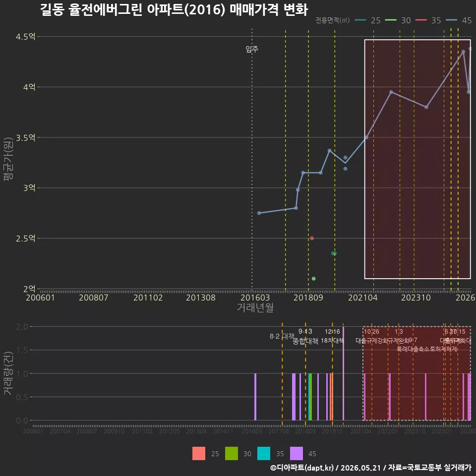Click the 4억 y-axis label

(29, 87)
